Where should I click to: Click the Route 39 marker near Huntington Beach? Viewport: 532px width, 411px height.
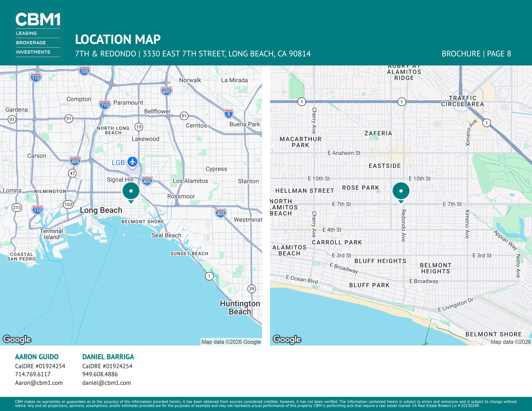coord(252,289)
